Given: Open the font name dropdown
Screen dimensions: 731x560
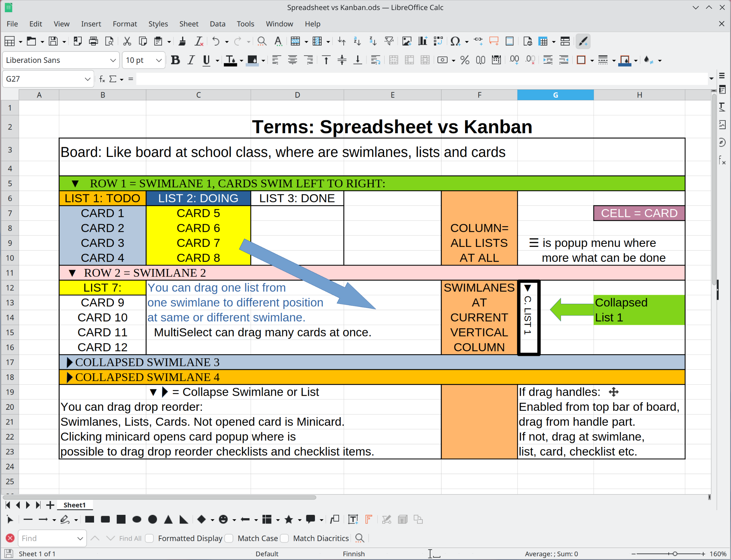Looking at the screenshot, I should click(113, 60).
